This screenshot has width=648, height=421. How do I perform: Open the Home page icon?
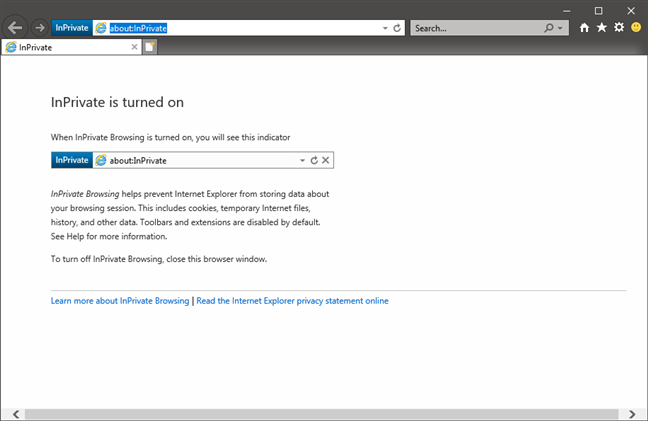(584, 28)
